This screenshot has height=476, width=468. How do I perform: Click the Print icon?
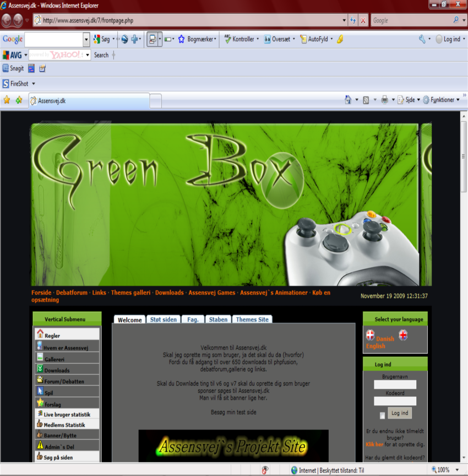(385, 100)
